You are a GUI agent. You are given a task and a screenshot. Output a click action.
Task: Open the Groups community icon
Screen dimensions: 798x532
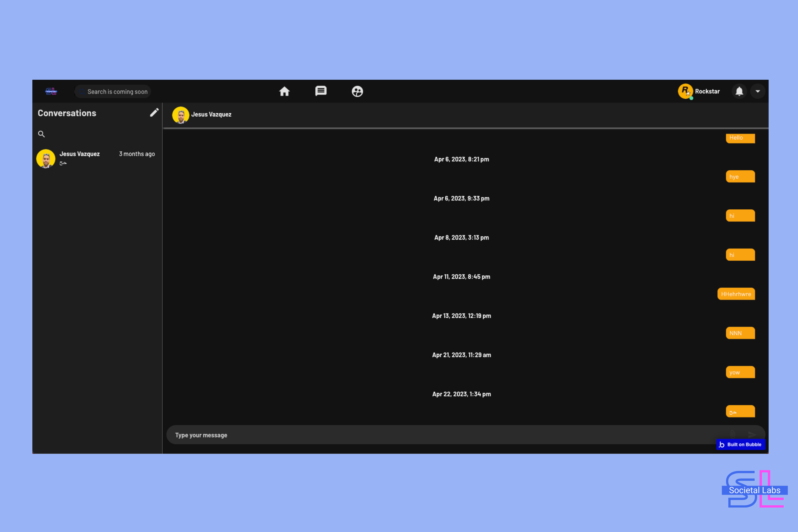click(357, 91)
